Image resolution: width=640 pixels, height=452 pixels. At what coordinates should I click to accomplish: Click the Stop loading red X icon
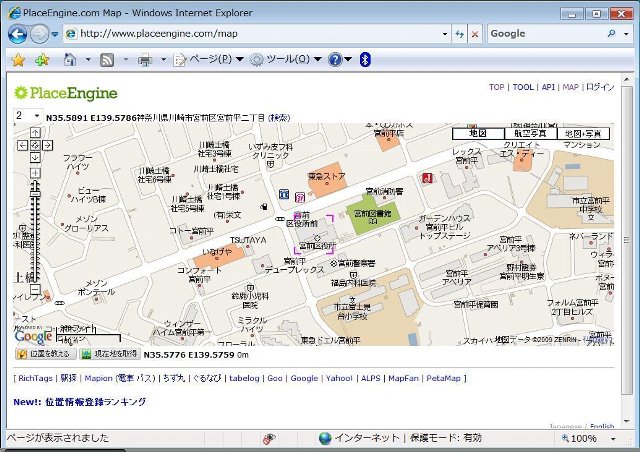point(475,34)
